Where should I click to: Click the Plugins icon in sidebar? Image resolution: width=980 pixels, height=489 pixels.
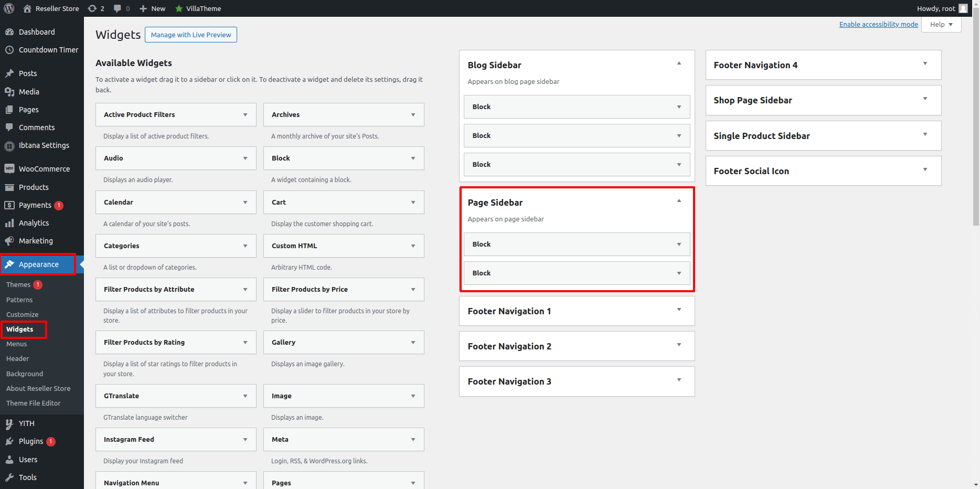(x=9, y=441)
